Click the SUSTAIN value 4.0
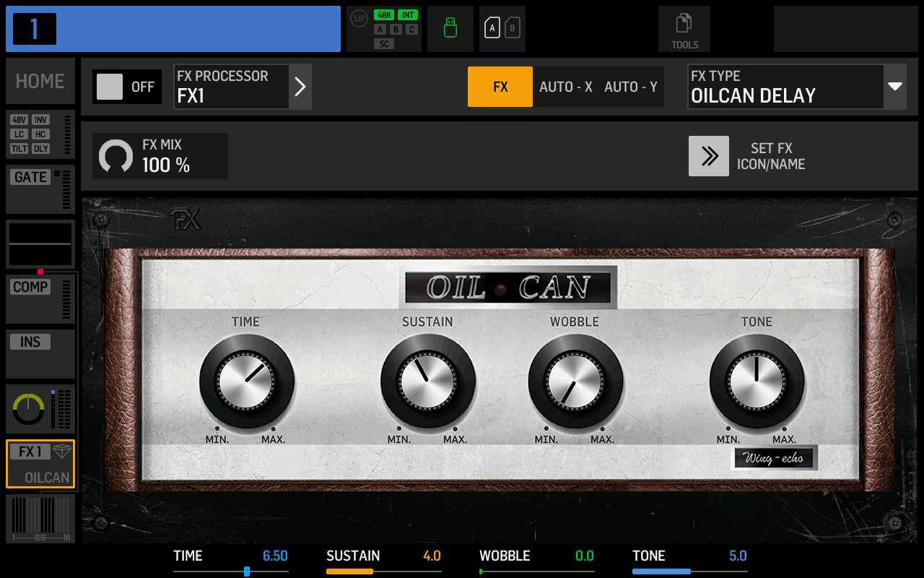 point(432,556)
